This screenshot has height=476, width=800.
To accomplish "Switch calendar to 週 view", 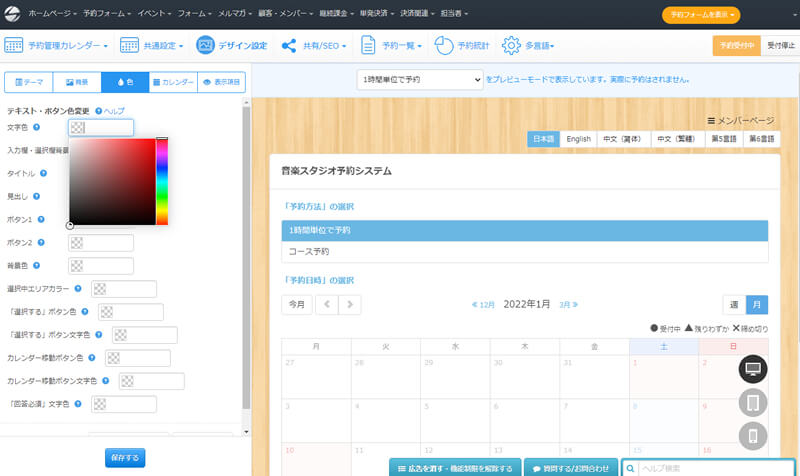I will [733, 304].
